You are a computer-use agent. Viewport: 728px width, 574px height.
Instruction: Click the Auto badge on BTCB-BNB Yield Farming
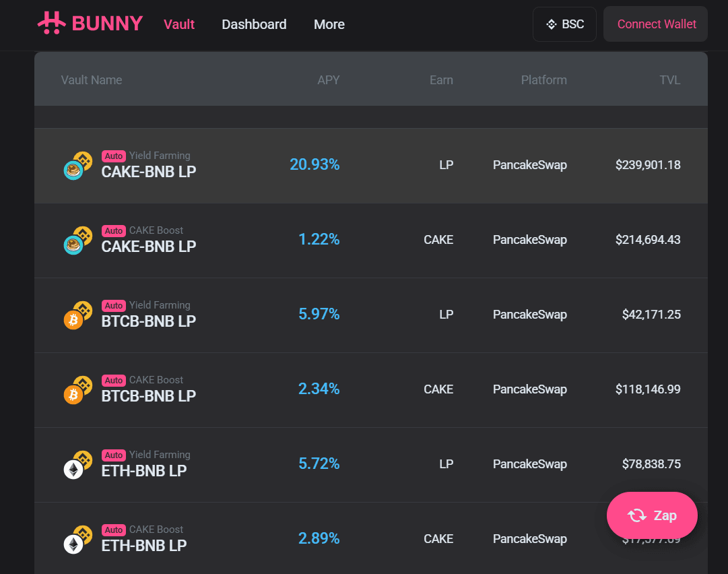point(114,306)
